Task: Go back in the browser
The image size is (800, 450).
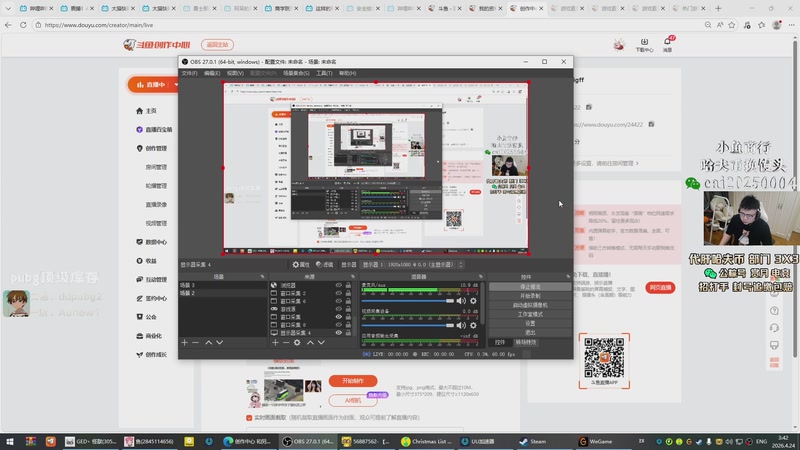Action: (x=8, y=24)
